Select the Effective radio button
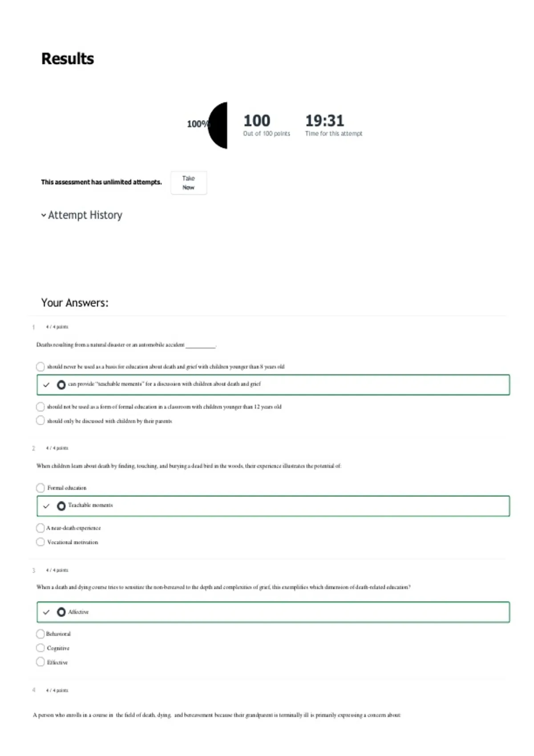This screenshot has width=534, height=756. (x=40, y=662)
